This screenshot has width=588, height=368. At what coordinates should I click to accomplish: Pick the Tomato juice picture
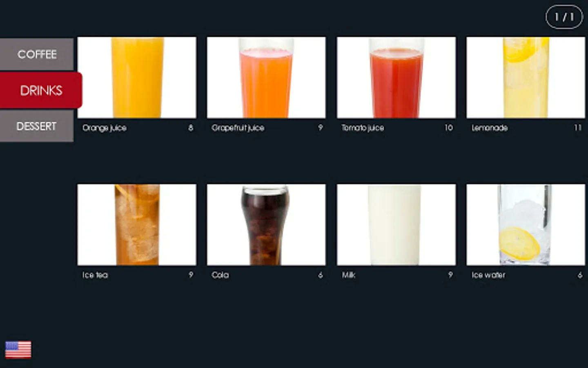[396, 78]
